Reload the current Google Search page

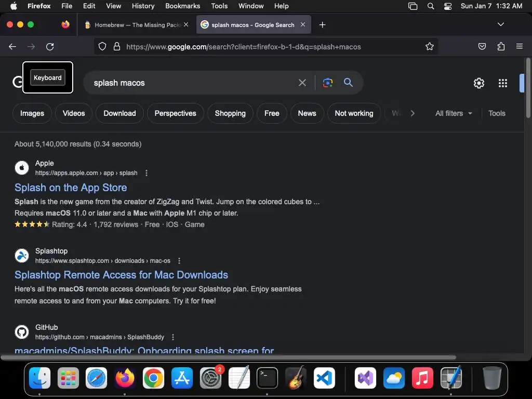tap(50, 46)
